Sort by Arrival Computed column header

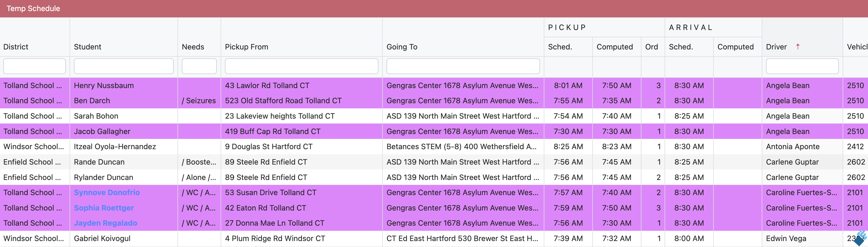736,47
